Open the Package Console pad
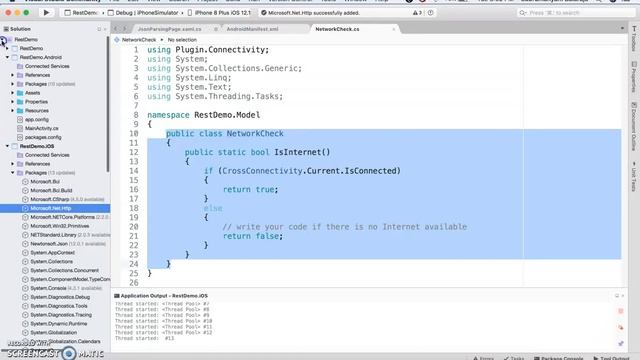The image size is (640, 360). click(x=559, y=358)
